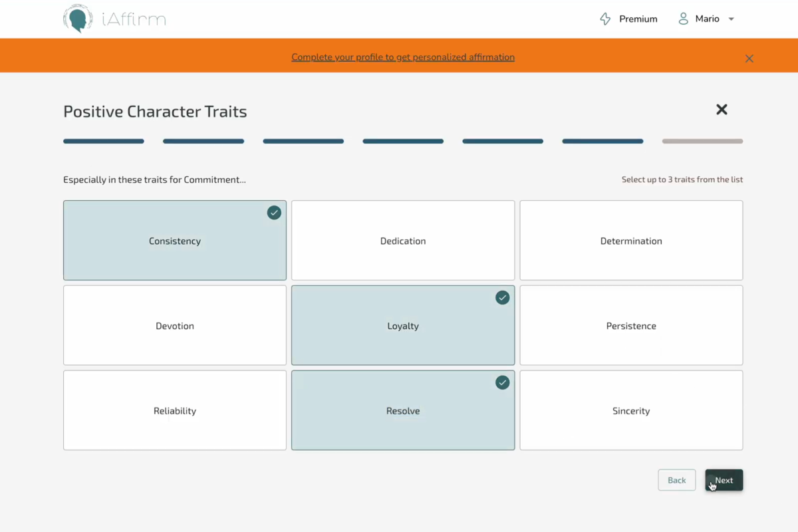Screen dimensions: 798x532
Task: Deselect the Loyalty trait
Action: pos(403,325)
